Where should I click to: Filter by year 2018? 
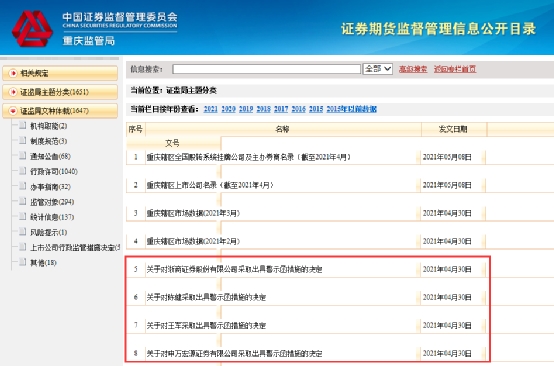(x=264, y=109)
